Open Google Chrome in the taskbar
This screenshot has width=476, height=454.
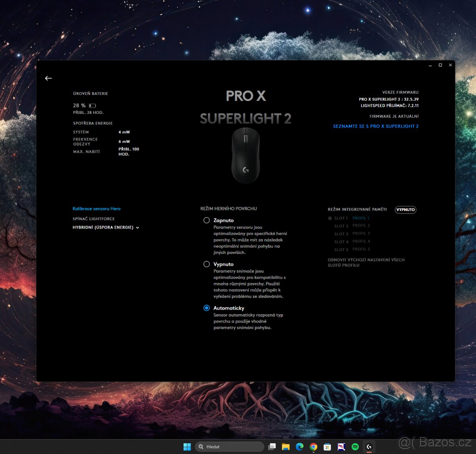pyautogui.click(x=313, y=446)
